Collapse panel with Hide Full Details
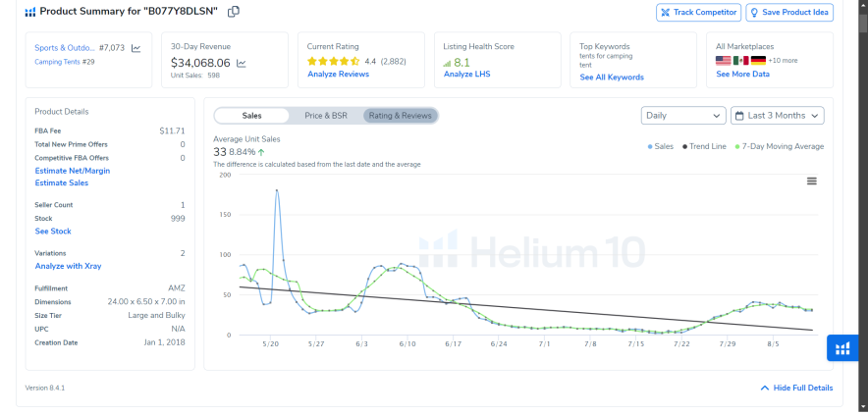The width and height of the screenshot is (868, 415). pyautogui.click(x=796, y=388)
